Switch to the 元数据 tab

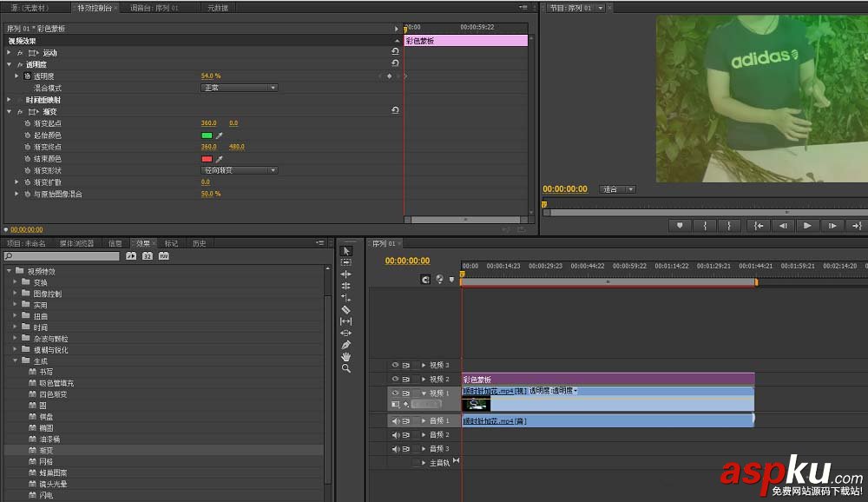[x=217, y=8]
